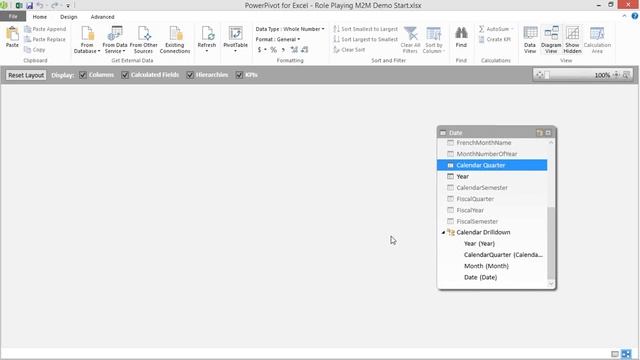The height and width of the screenshot is (360, 640).
Task: Click From Other Sources
Action: point(143,40)
